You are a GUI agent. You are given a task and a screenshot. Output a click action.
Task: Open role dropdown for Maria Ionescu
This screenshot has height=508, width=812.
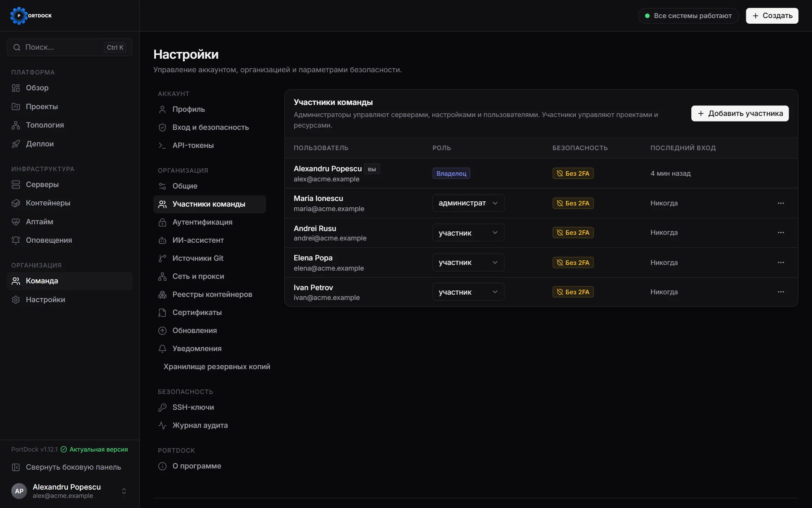point(468,203)
